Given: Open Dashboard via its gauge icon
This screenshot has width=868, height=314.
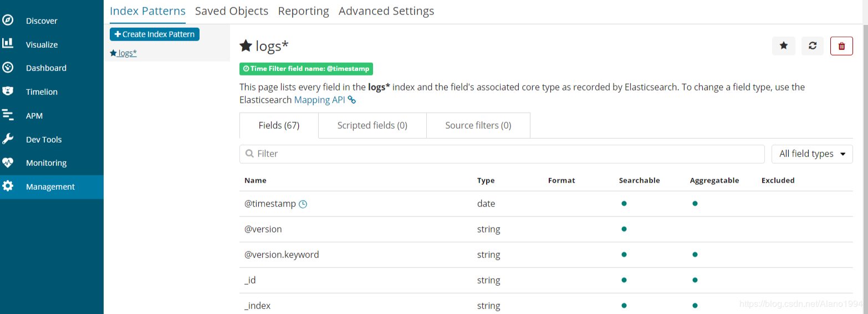Looking at the screenshot, I should [x=8, y=68].
